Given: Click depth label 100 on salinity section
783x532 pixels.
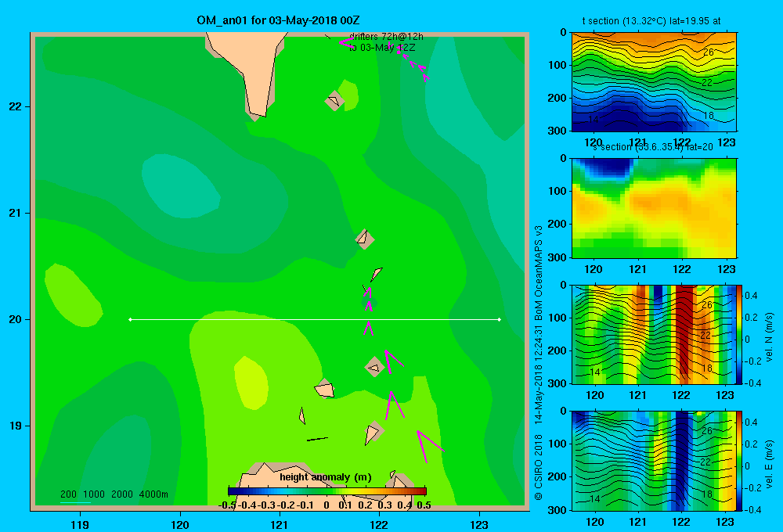Looking at the screenshot, I should coord(557,191).
